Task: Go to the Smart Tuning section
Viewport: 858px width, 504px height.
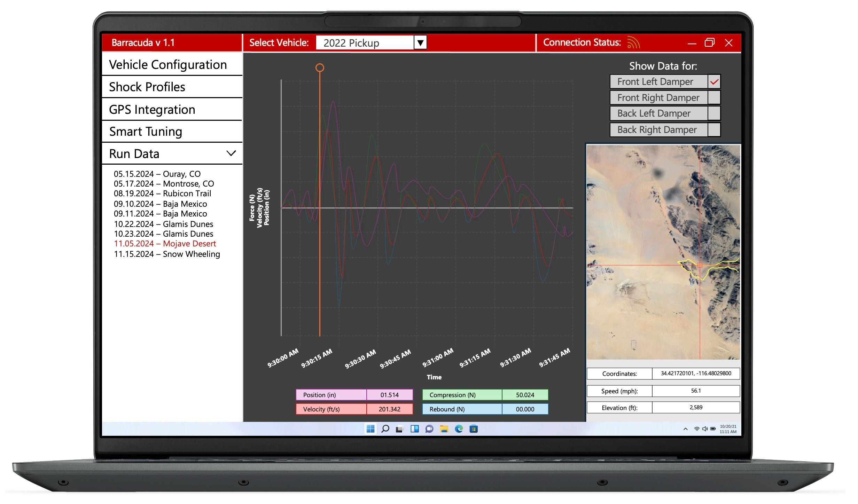Action: [146, 132]
